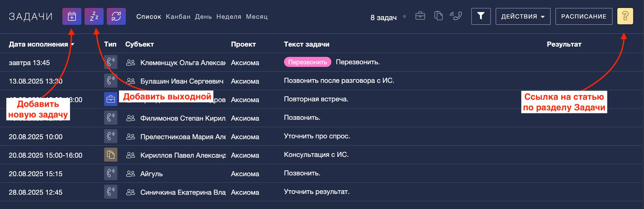This screenshot has width=644, height=209.
Task: Click call icon in Айгуль row
Action: (x=111, y=173)
